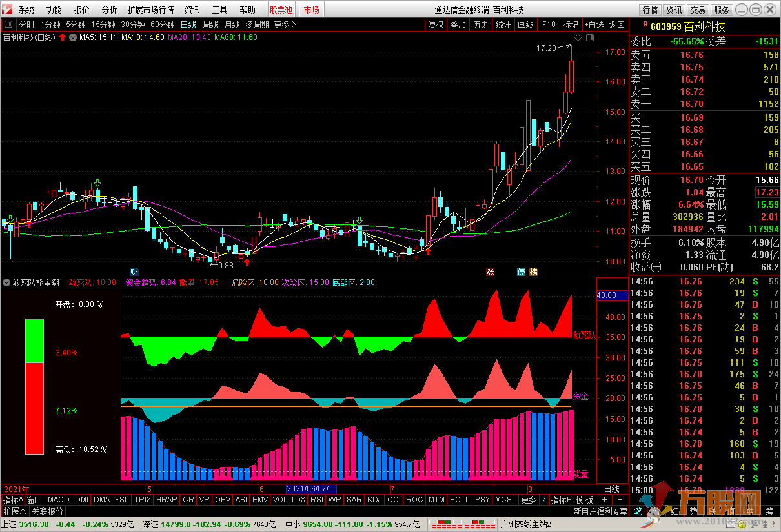Click the 标记 toolbar button
The height and width of the screenshot is (532, 781).
coord(571,25)
